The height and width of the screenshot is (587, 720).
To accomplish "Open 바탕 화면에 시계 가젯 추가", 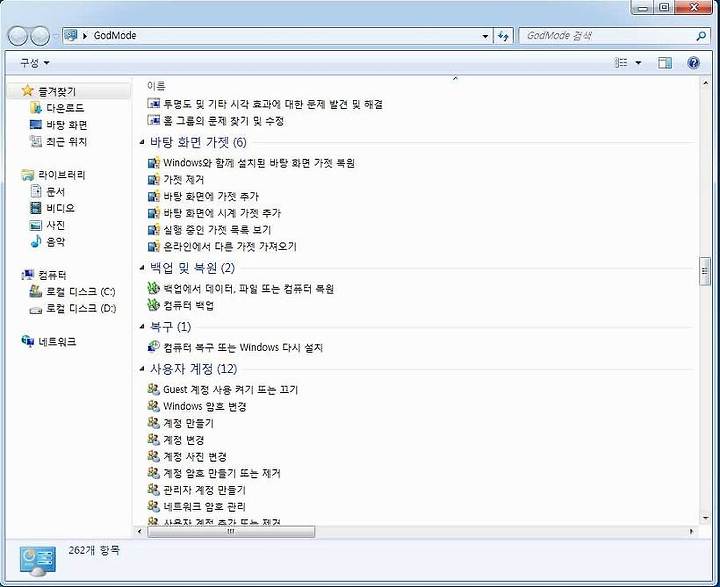I will pos(222,213).
